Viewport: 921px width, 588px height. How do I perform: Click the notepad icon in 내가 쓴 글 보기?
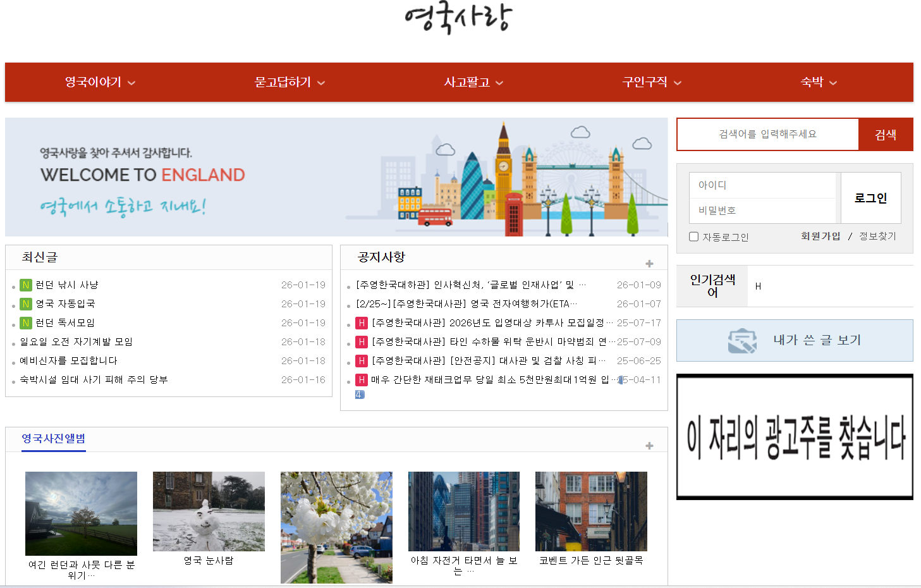tap(742, 341)
